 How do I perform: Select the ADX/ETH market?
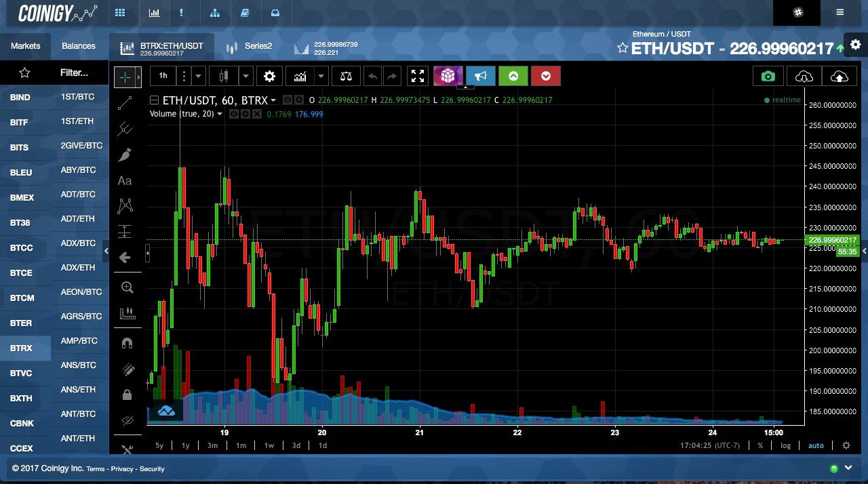[x=78, y=267]
